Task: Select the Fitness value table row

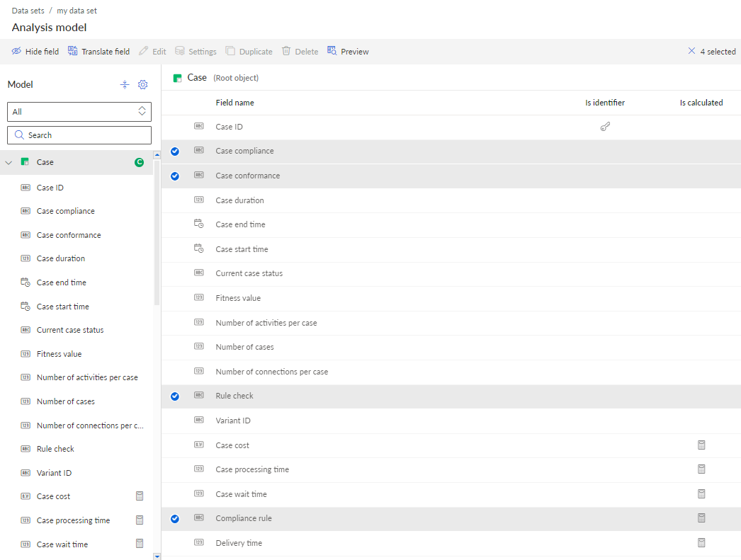Action: coord(451,298)
